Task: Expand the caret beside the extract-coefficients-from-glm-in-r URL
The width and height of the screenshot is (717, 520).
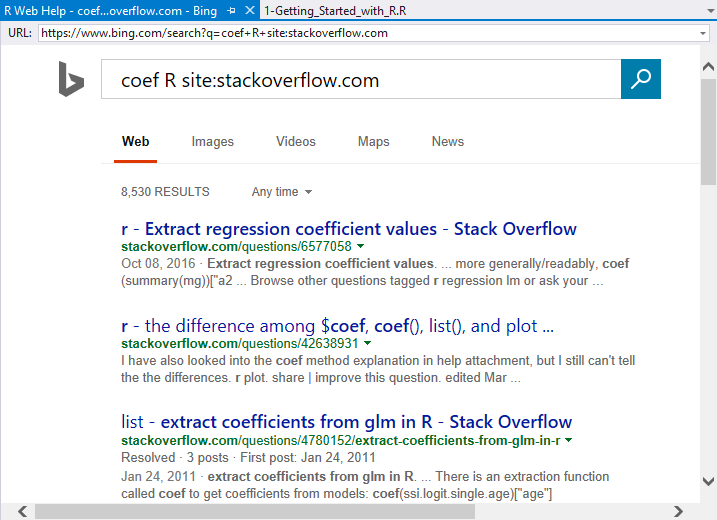Action: tap(568, 440)
